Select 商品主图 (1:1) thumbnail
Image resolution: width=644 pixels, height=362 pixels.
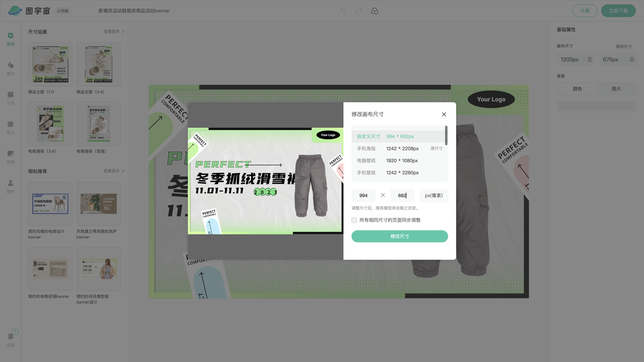coord(50,64)
